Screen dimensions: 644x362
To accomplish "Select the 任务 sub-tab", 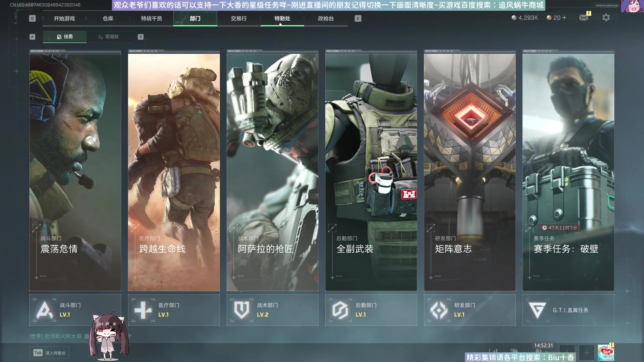I will click(65, 37).
